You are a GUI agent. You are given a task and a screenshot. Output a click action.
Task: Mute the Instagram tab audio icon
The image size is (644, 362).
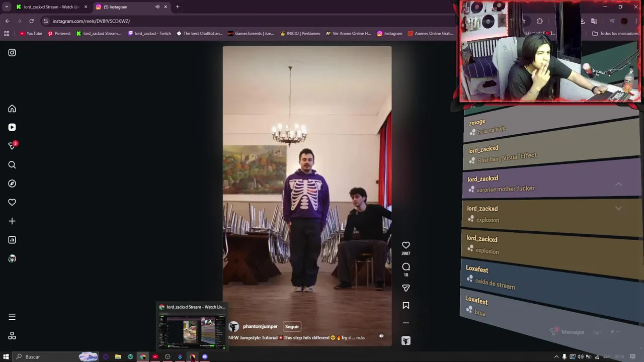click(157, 7)
